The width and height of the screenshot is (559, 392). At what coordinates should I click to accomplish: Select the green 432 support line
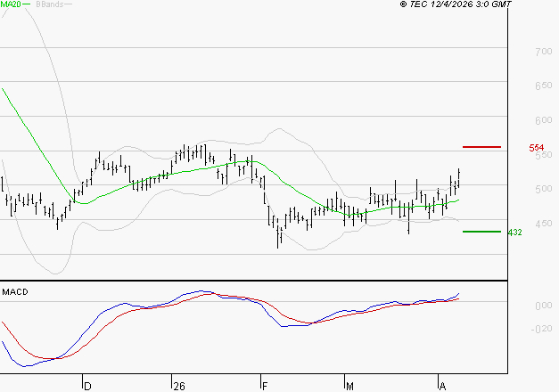[481, 232]
